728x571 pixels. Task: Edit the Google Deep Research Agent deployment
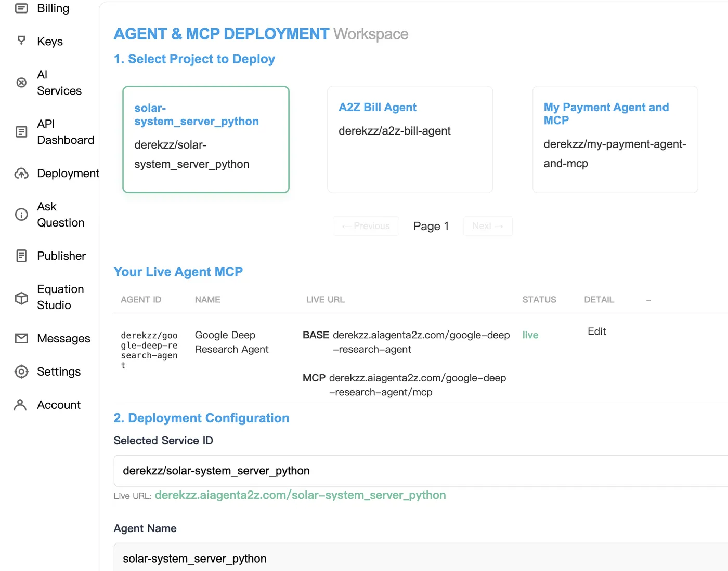(596, 331)
